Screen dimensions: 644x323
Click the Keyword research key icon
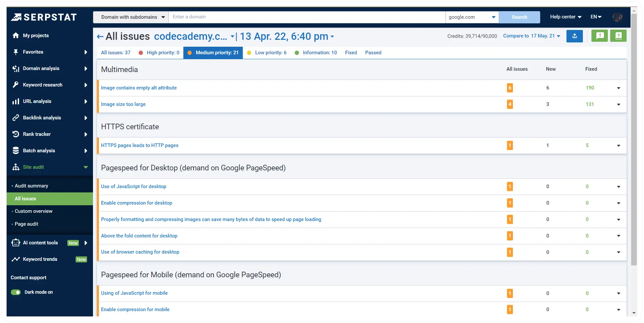[16, 85]
